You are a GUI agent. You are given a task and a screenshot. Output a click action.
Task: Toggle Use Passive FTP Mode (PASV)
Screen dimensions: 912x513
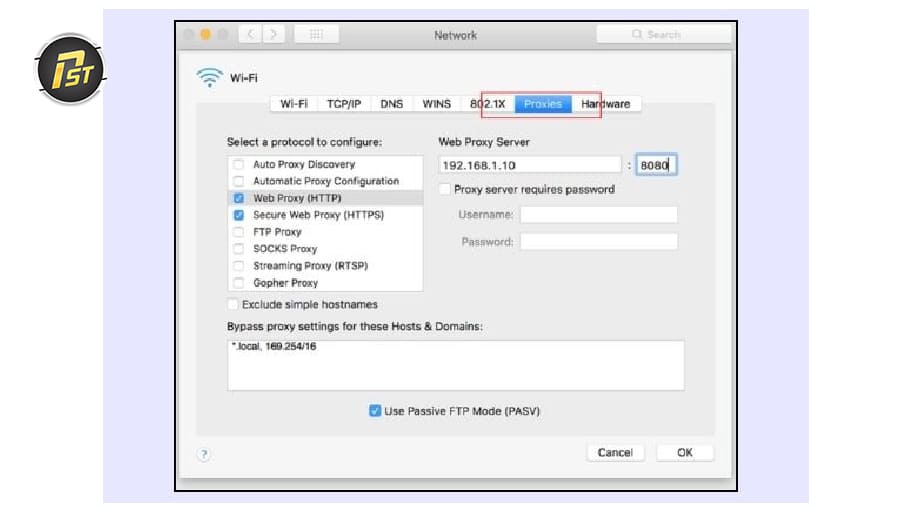click(375, 411)
